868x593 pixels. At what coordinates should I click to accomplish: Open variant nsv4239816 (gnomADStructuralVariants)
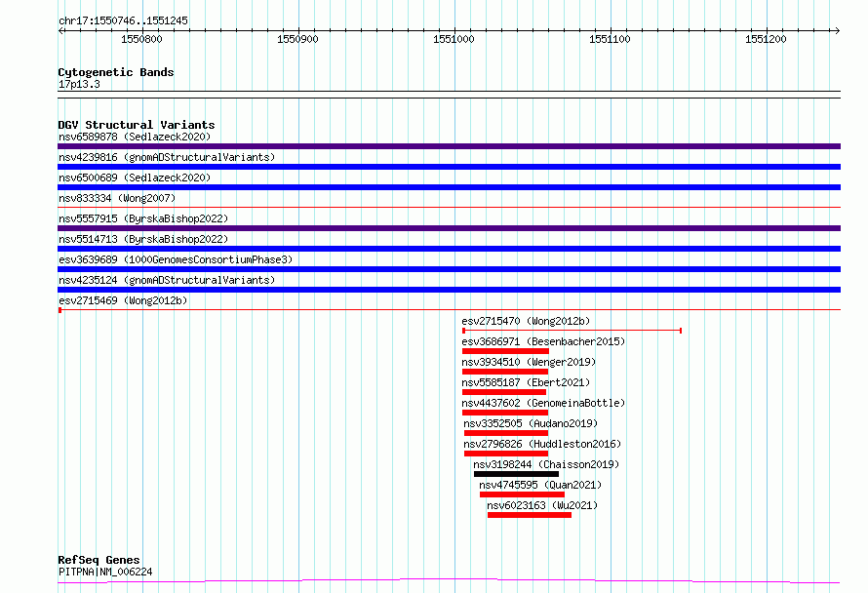[x=167, y=157]
